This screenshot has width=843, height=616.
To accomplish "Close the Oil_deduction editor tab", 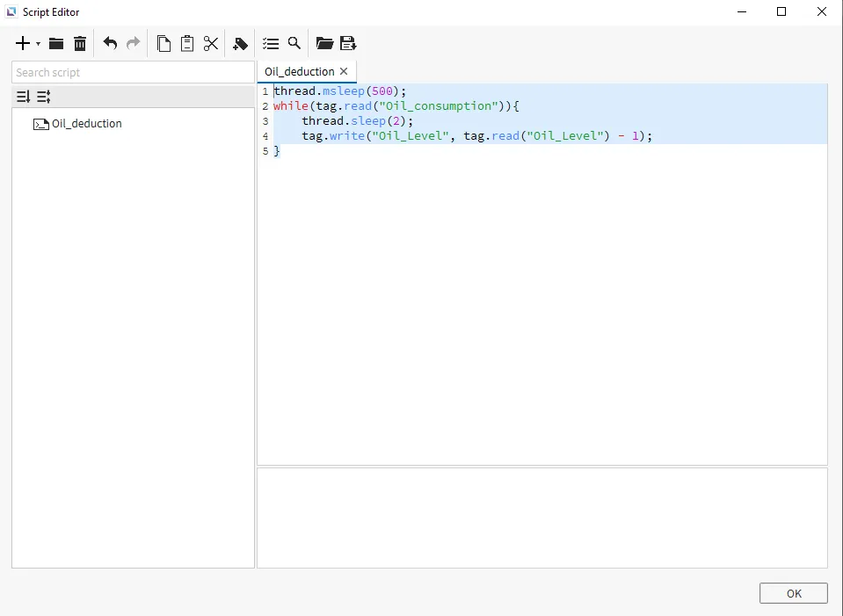I will (344, 71).
